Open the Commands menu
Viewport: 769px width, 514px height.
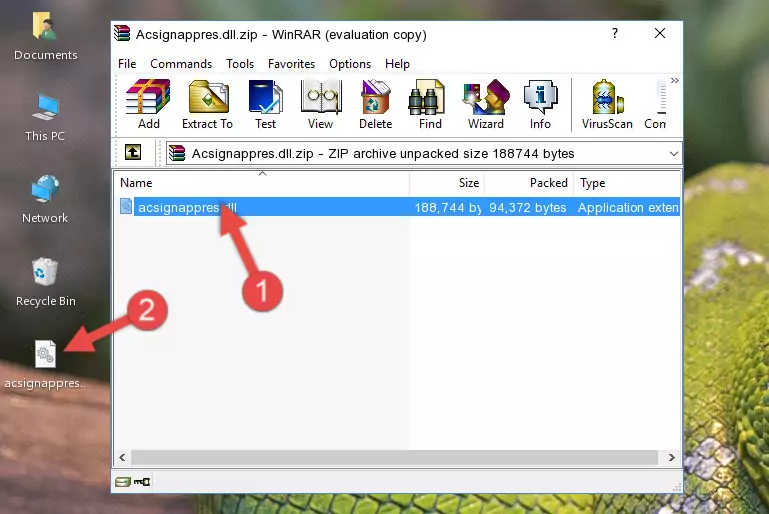pyautogui.click(x=181, y=64)
